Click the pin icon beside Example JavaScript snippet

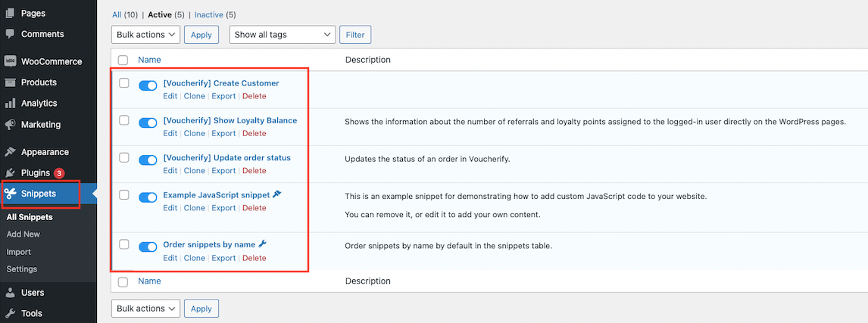tap(278, 194)
